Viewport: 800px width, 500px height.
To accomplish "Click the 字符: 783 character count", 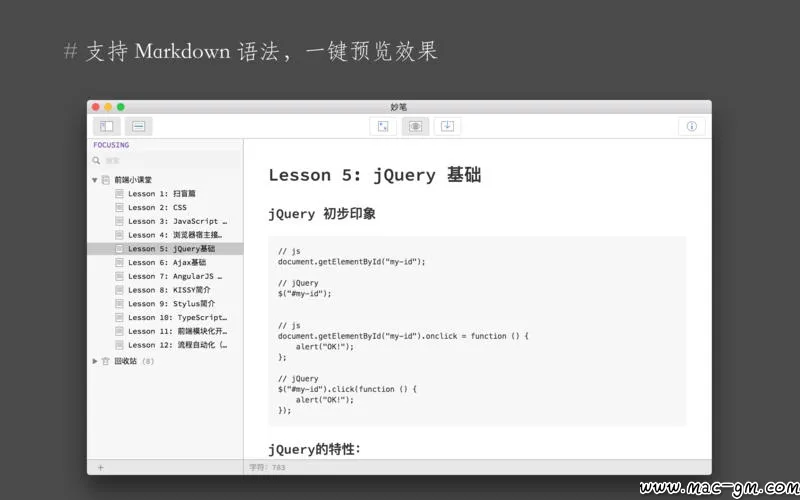I will coord(267,467).
